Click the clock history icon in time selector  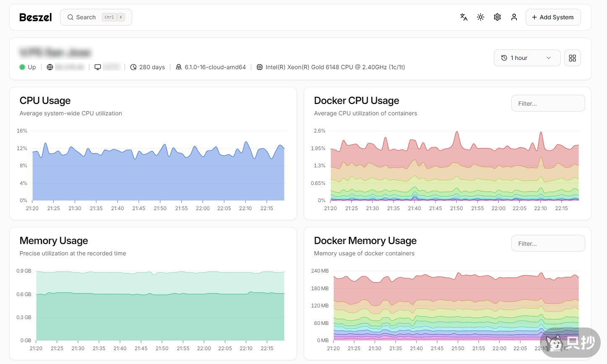[x=504, y=58]
